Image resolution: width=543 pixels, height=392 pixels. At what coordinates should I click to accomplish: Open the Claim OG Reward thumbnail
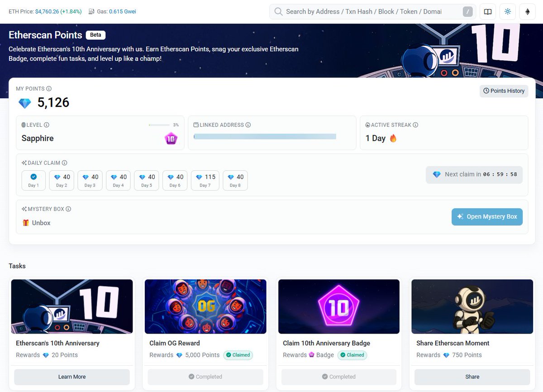pos(205,306)
